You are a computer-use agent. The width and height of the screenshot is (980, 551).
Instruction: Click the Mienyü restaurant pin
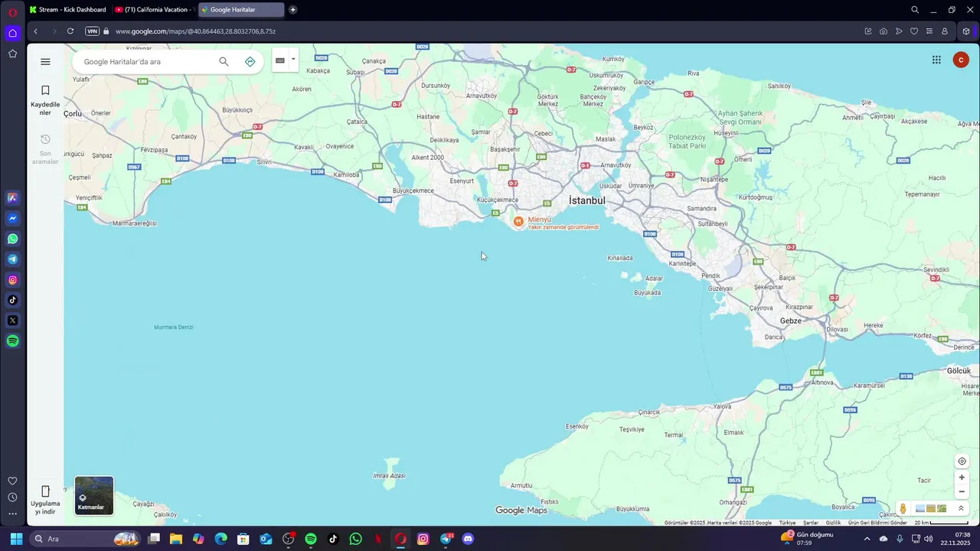[x=518, y=221]
